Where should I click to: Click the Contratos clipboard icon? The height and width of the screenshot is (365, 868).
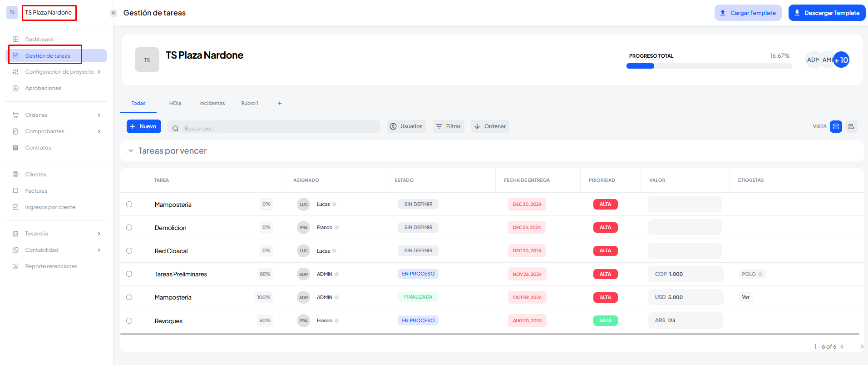tap(15, 148)
